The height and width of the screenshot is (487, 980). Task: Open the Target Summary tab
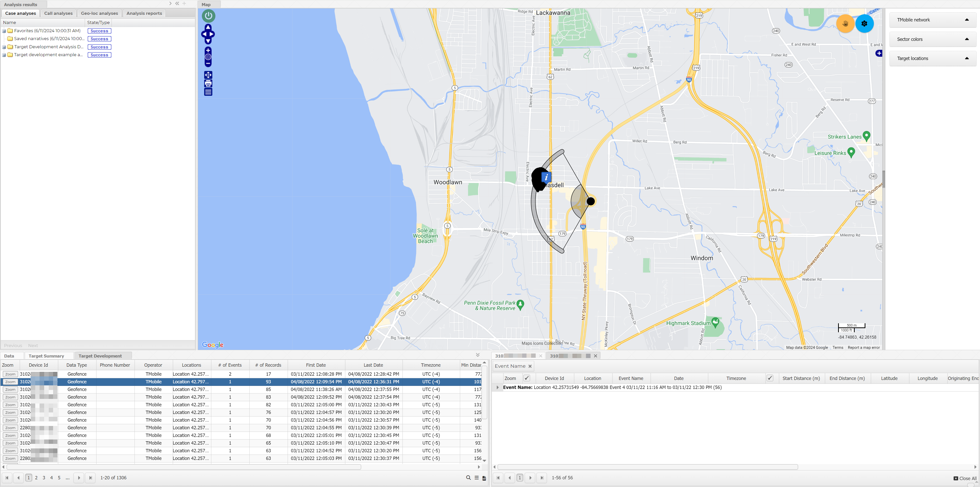46,356
